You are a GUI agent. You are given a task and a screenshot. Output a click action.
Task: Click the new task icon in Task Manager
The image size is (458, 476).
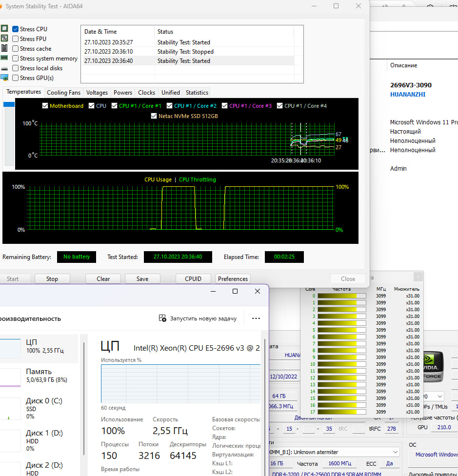[x=162, y=318]
